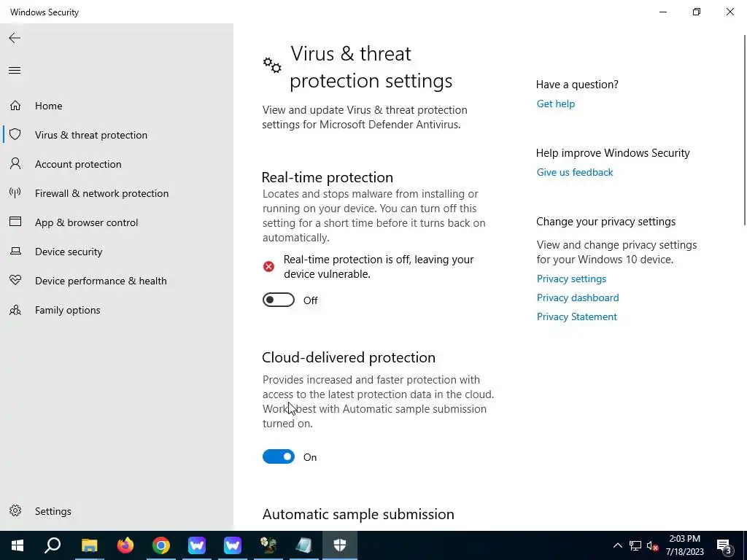
Task: Click the Account protection person icon
Action: [15, 164]
